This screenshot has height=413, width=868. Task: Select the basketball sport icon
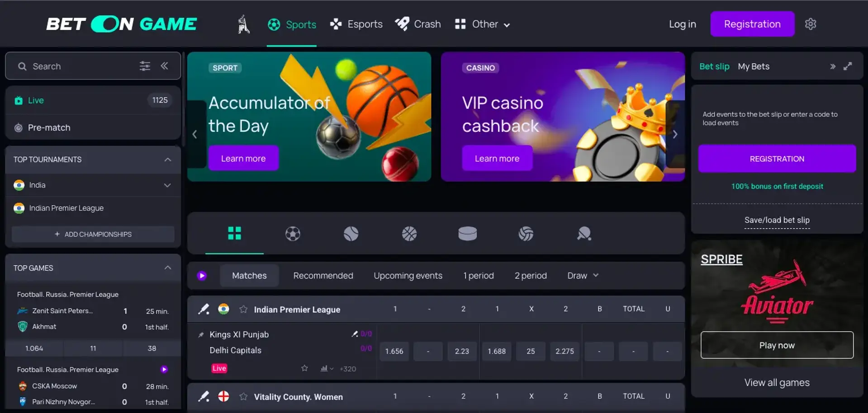pyautogui.click(x=409, y=234)
